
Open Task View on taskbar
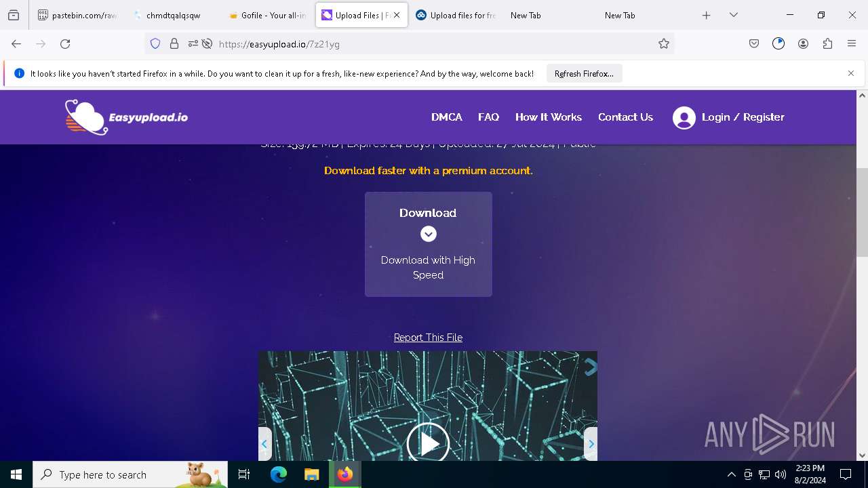tap(245, 474)
